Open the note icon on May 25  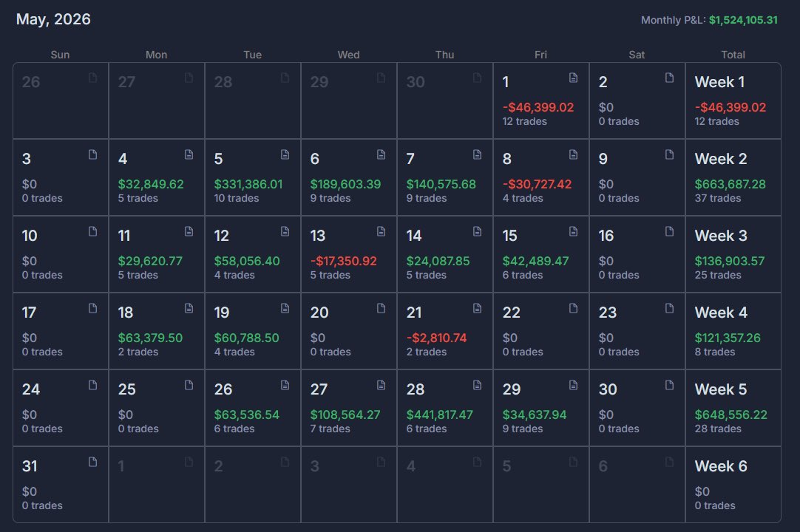[x=189, y=385]
